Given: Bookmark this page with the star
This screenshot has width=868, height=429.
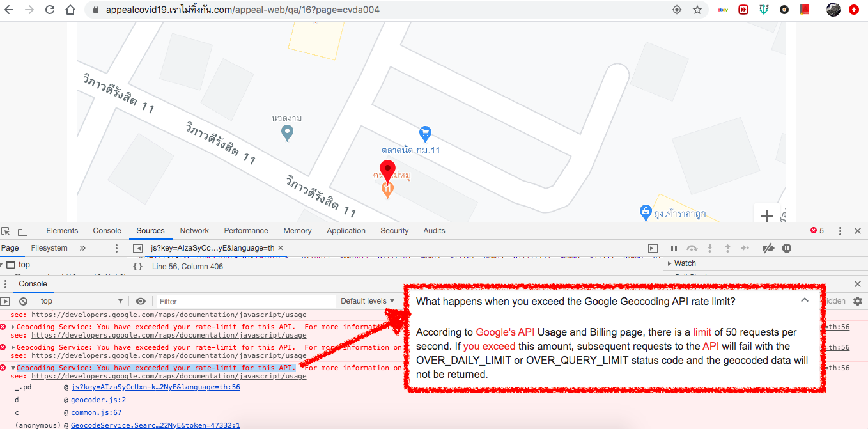Looking at the screenshot, I should click(697, 10).
